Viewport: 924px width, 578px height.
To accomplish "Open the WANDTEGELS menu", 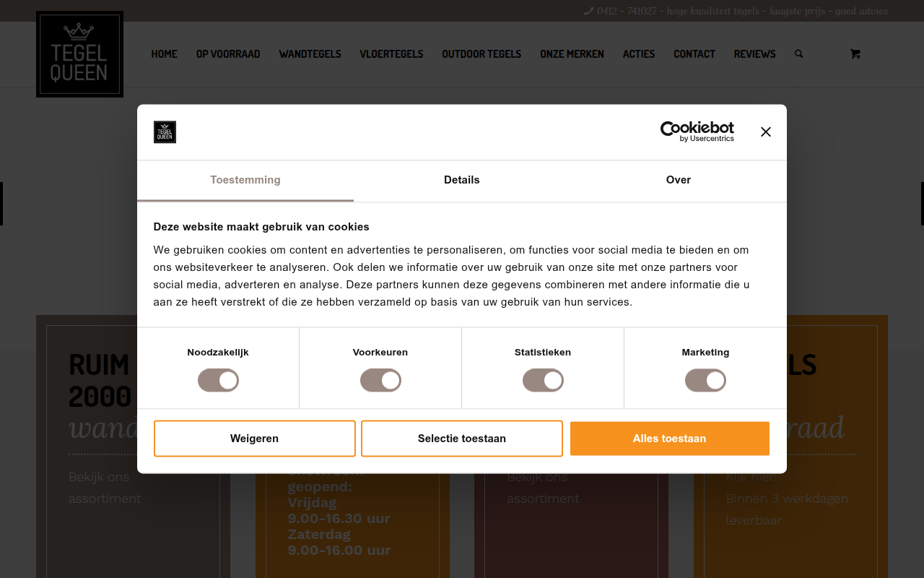I will pyautogui.click(x=310, y=54).
